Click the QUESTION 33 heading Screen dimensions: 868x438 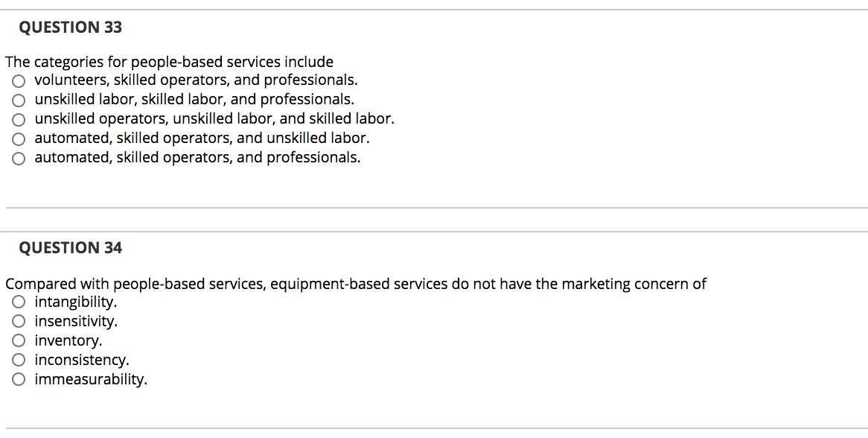pos(71,27)
